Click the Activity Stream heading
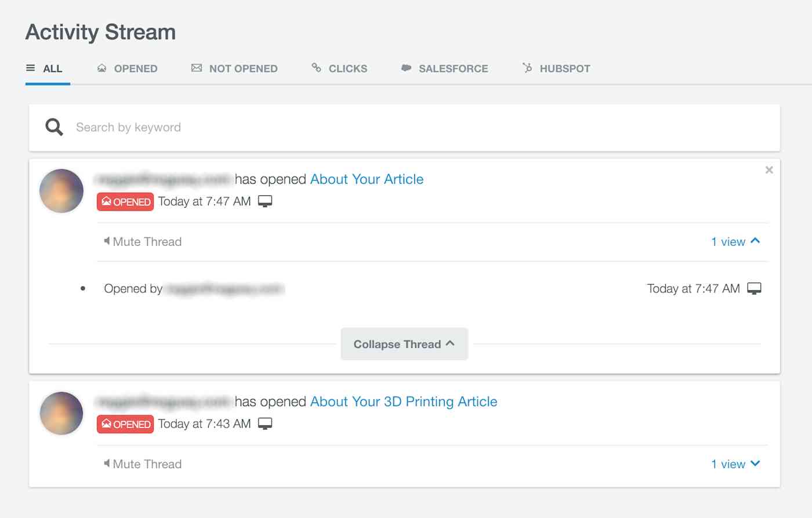 (100, 32)
